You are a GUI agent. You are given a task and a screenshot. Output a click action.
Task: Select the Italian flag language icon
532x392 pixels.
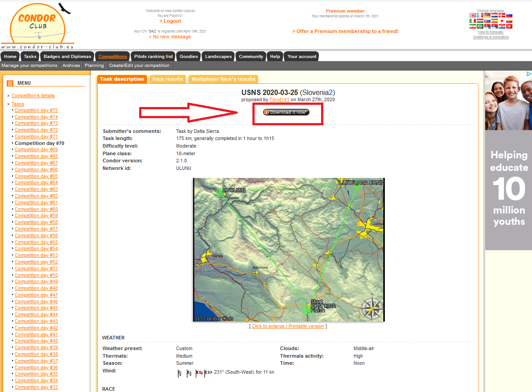coord(473,21)
